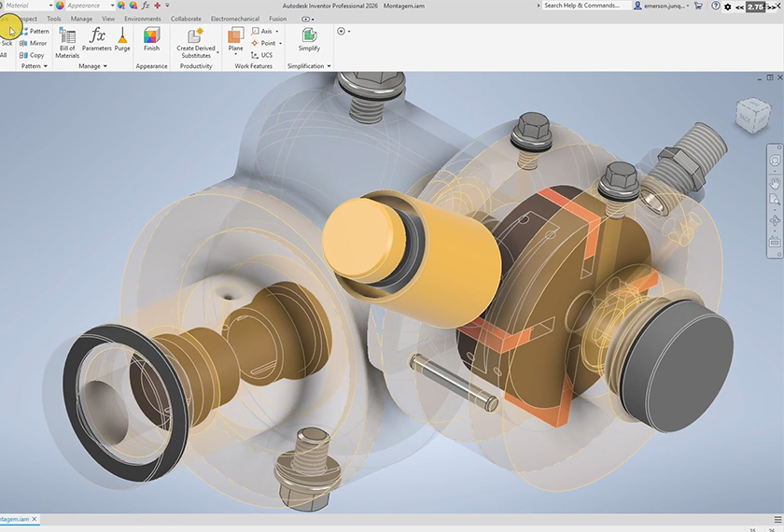Image resolution: width=784 pixels, height=532 pixels.
Task: Create a work Plane
Action: [235, 39]
